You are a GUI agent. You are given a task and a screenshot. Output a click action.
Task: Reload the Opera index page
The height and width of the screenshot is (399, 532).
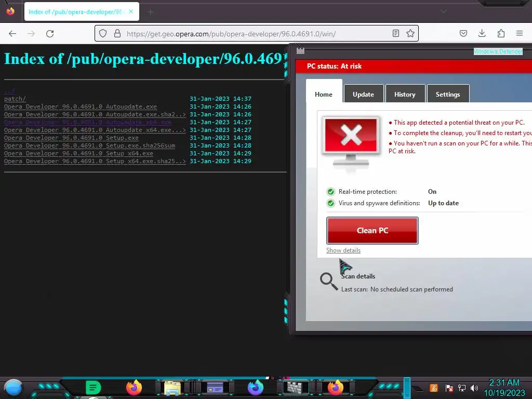pyautogui.click(x=50, y=34)
